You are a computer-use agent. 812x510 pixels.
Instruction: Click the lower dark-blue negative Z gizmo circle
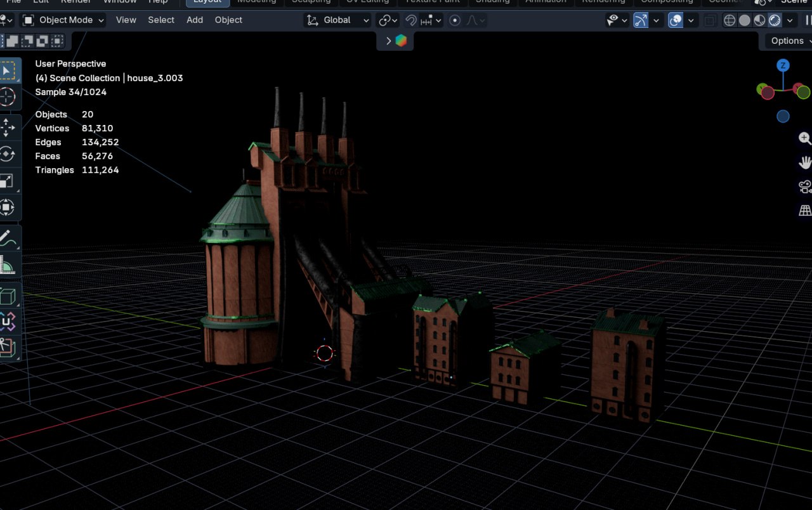[783, 116]
